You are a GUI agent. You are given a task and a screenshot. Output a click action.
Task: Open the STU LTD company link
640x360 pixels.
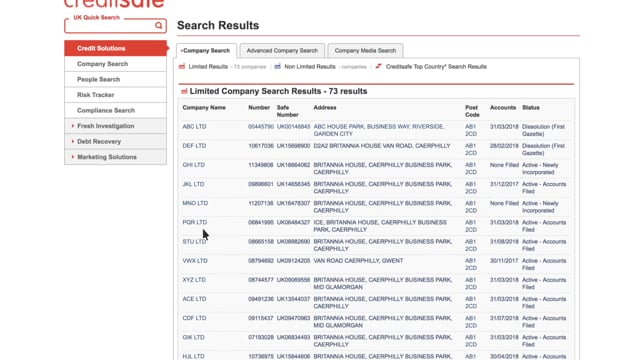click(x=194, y=242)
